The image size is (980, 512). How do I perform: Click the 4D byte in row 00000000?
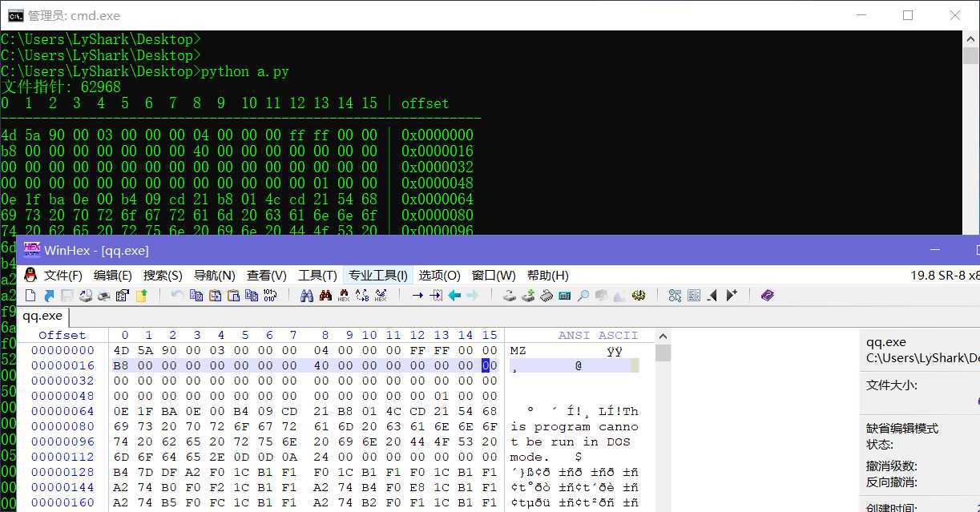[121, 350]
